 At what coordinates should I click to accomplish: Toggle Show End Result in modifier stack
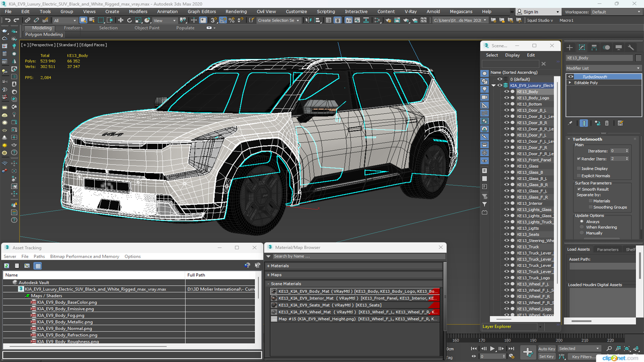point(584,123)
